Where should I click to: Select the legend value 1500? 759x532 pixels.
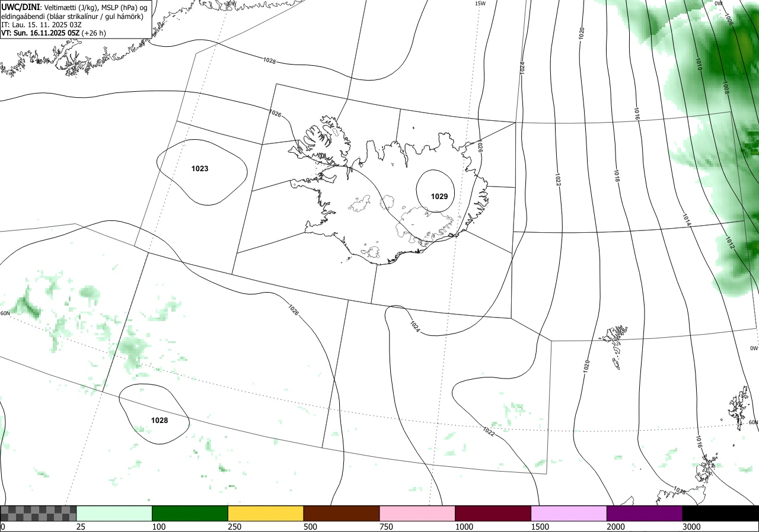click(x=540, y=527)
